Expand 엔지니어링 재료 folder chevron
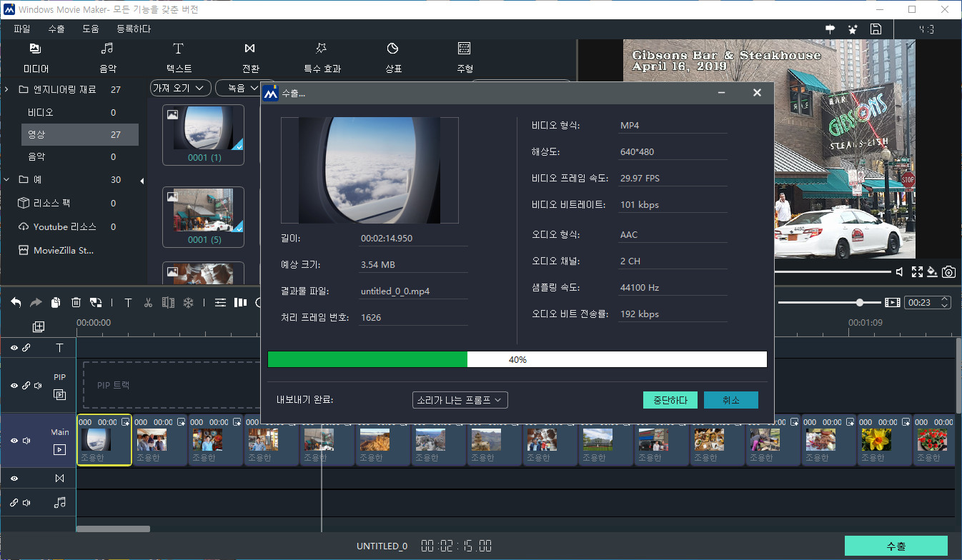 coord(6,89)
